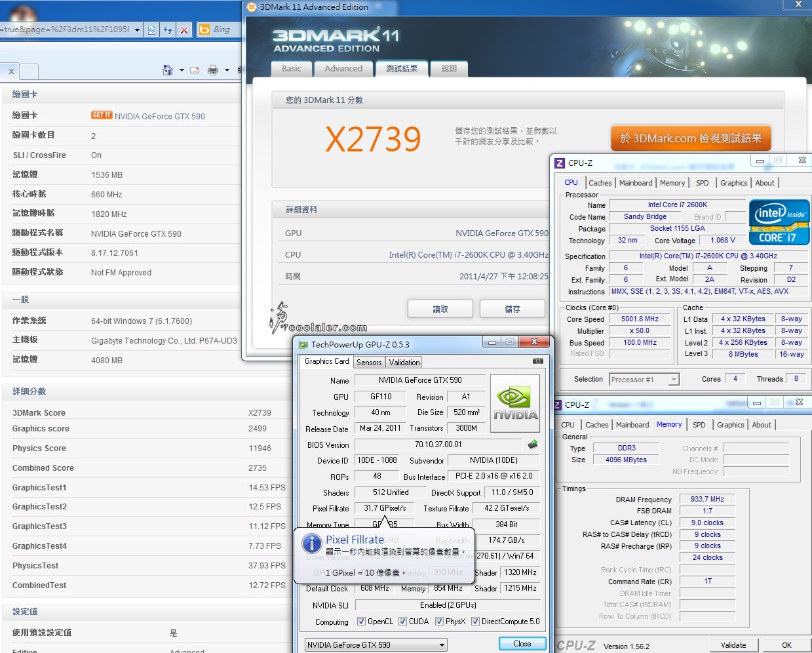Toggle the OpenCL checkbox in GPU-Z
The image size is (812, 653).
tap(361, 622)
